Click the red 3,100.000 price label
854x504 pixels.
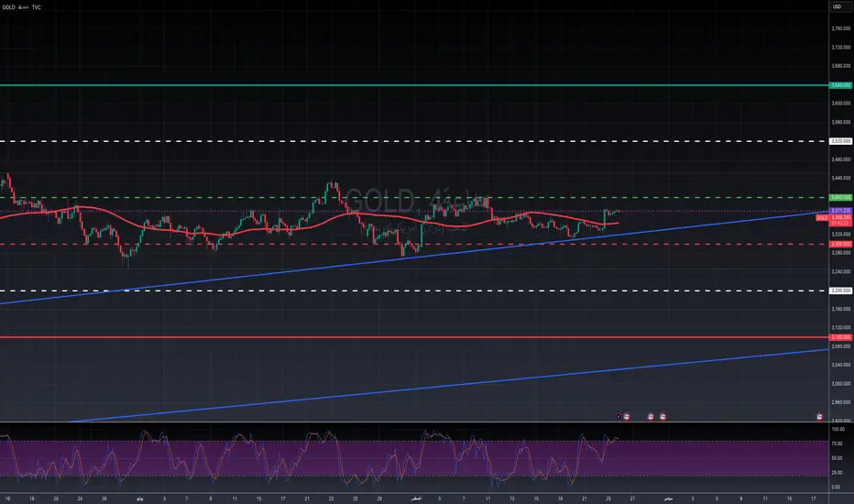pos(840,337)
